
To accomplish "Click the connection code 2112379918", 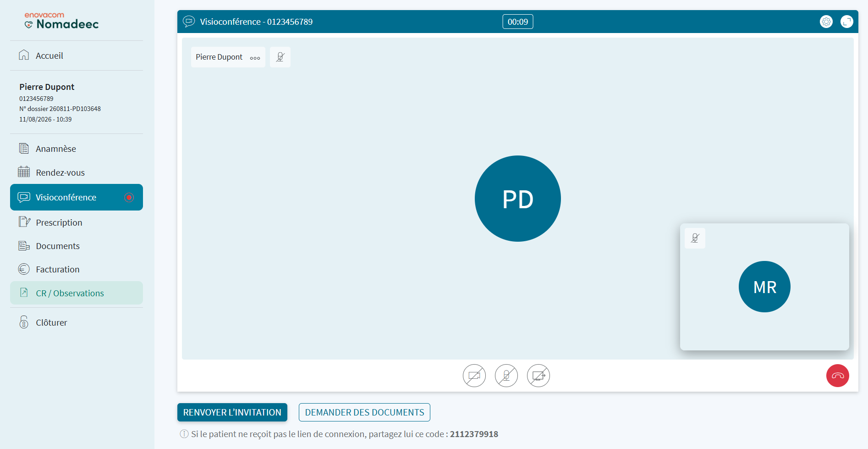I will click(x=474, y=434).
